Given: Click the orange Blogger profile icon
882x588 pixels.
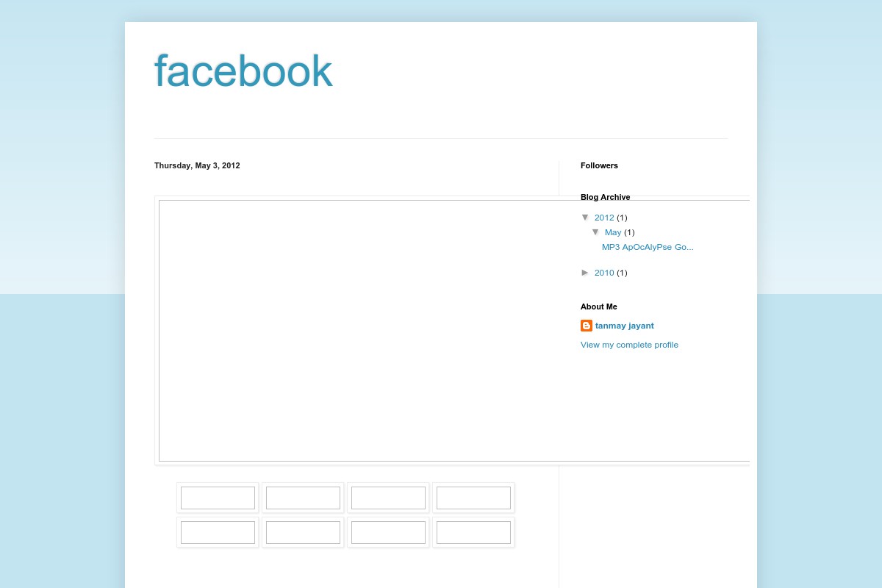Looking at the screenshot, I should click(587, 326).
